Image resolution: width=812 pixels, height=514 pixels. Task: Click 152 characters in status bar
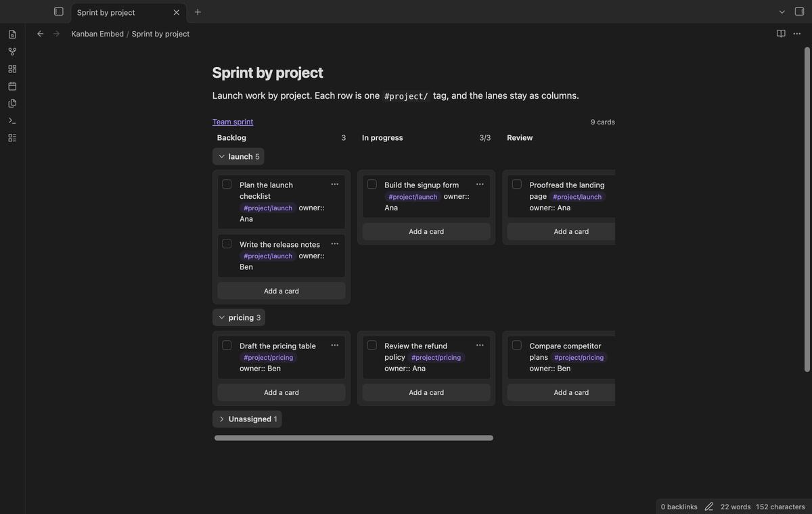(x=780, y=507)
